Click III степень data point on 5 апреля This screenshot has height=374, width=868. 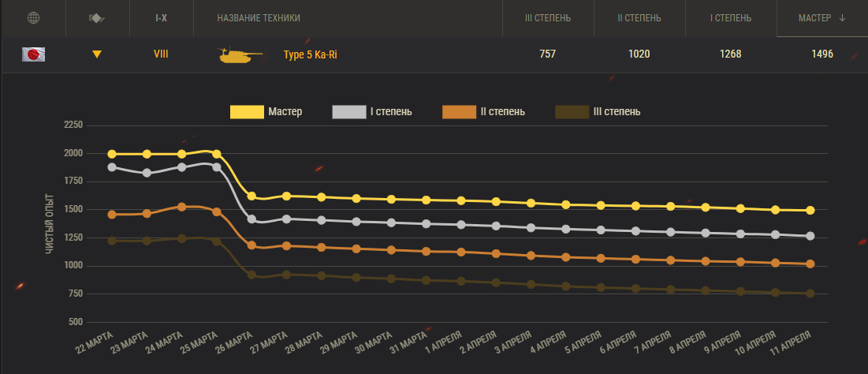tap(601, 288)
